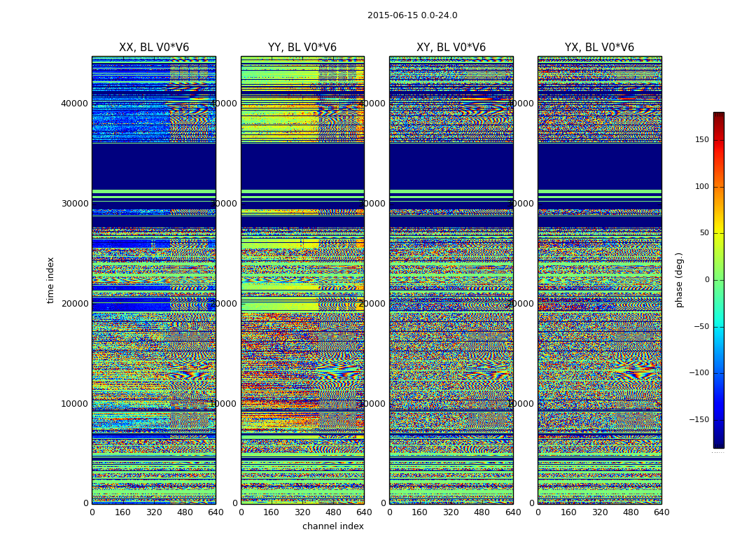Click the 'time index' y-axis label
This screenshot has width=735, height=560.
50,280
